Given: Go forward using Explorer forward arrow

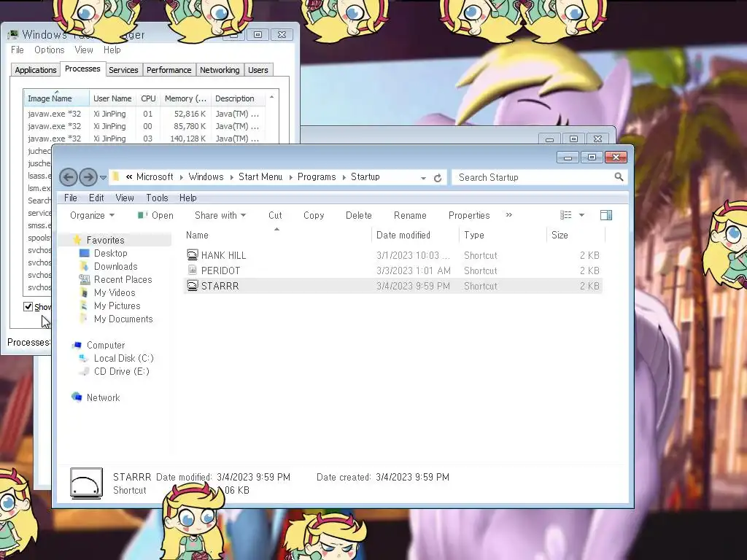Looking at the screenshot, I should click(88, 178).
